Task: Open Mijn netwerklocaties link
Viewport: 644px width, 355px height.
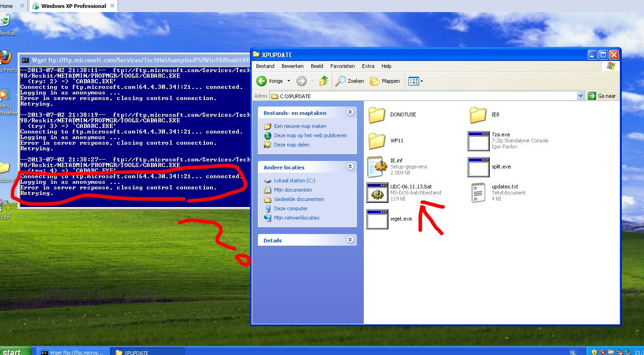Action: (297, 218)
